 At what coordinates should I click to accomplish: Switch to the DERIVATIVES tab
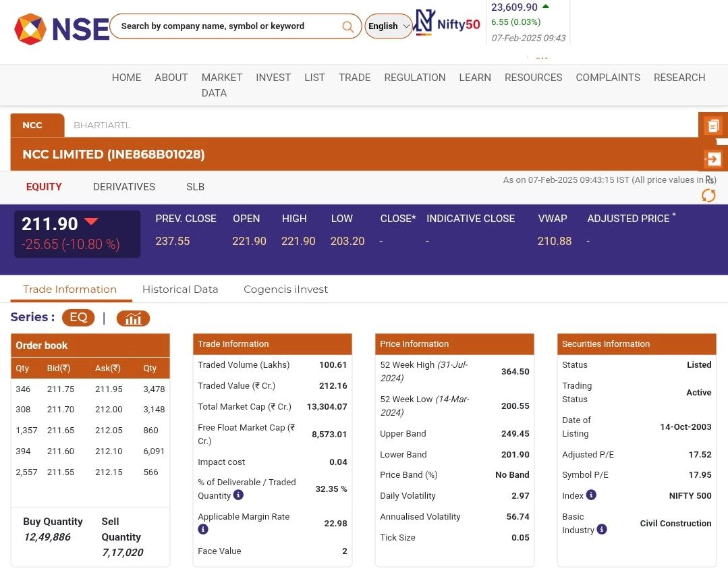[x=124, y=187]
